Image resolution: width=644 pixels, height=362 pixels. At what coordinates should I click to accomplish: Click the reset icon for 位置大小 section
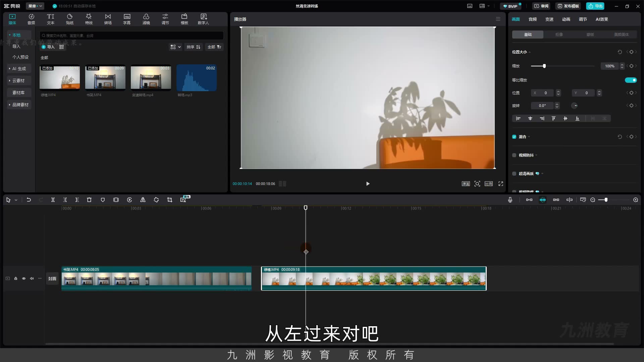coord(620,52)
